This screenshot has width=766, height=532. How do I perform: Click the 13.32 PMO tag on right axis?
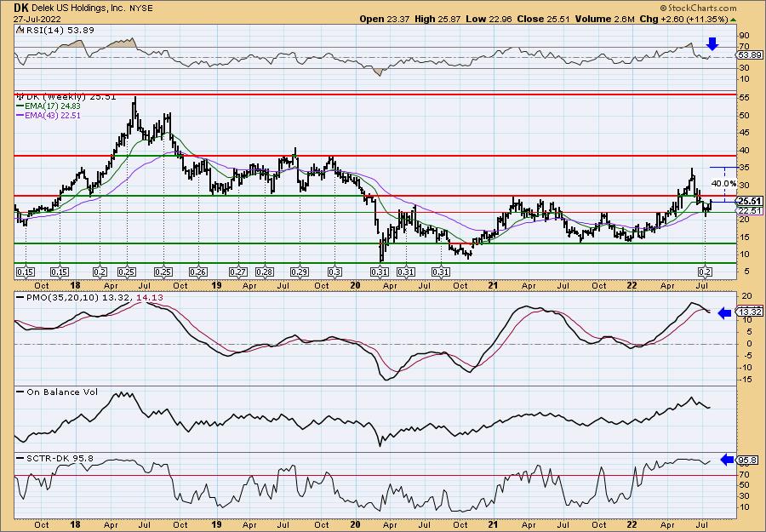pyautogui.click(x=749, y=312)
